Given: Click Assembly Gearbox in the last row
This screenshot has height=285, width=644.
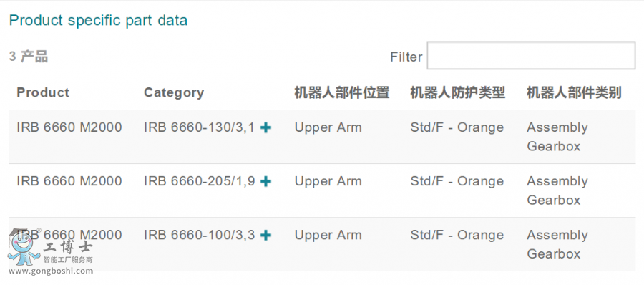Looking at the screenshot, I should point(557,244).
